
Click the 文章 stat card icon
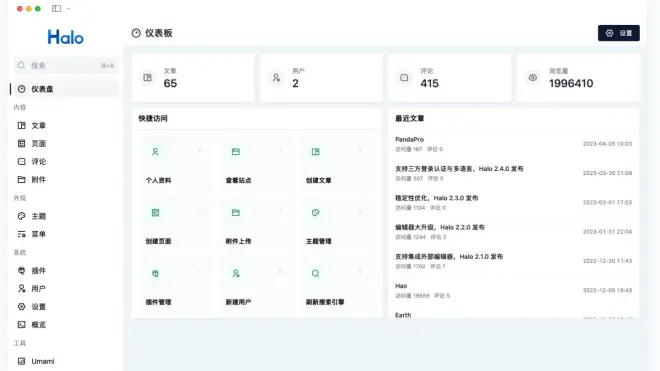tap(147, 77)
